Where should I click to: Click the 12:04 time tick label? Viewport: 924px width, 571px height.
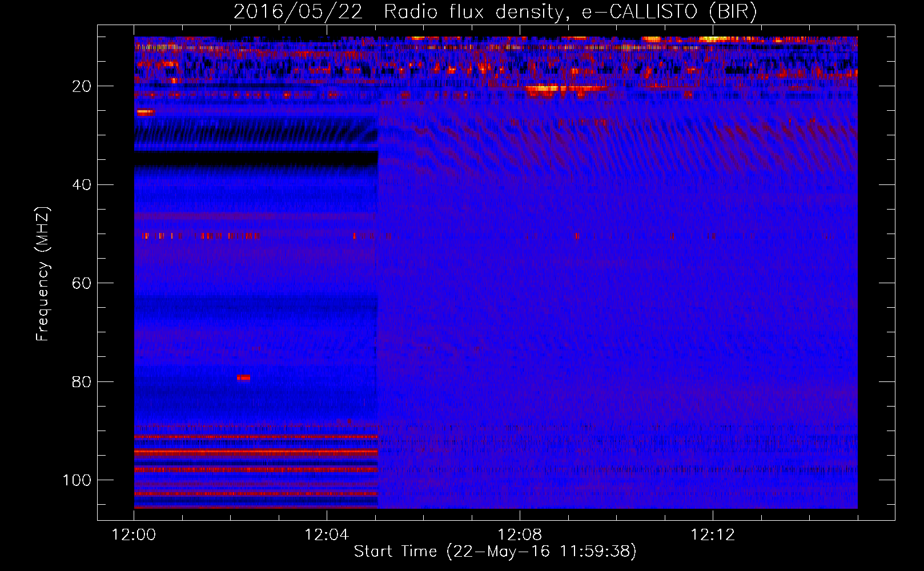pos(327,535)
